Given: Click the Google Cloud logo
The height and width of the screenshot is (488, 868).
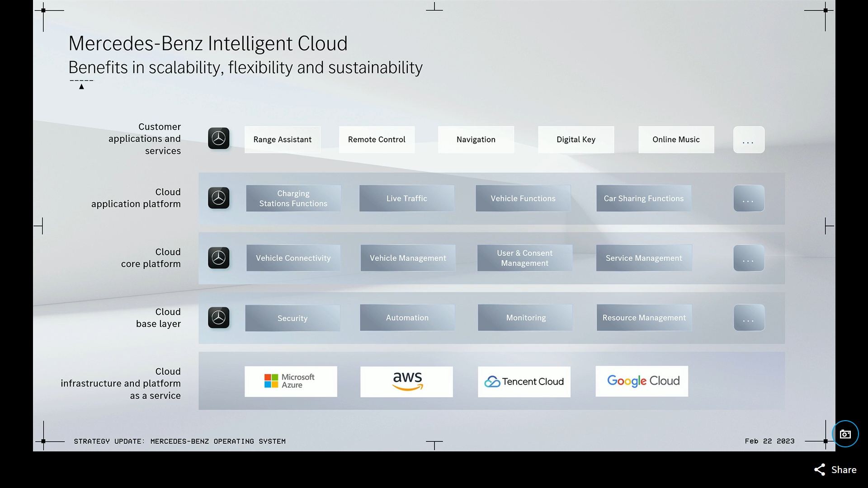Looking at the screenshot, I should [x=642, y=381].
